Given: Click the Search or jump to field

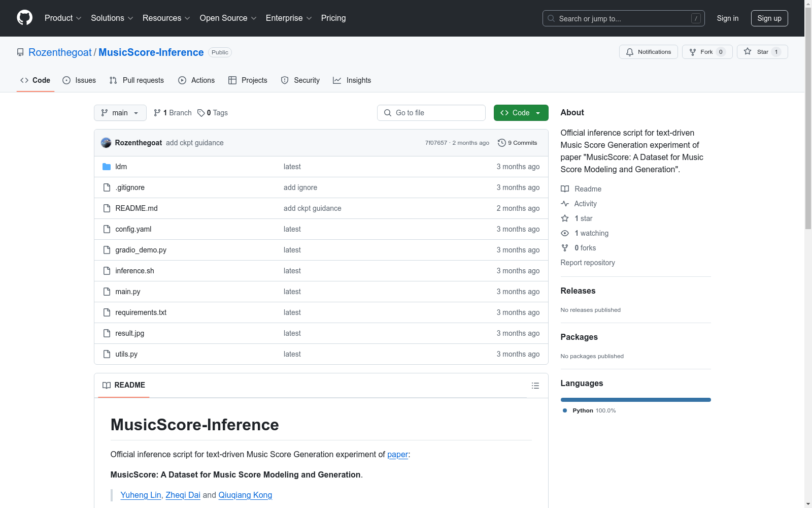Looking at the screenshot, I should pos(624,18).
